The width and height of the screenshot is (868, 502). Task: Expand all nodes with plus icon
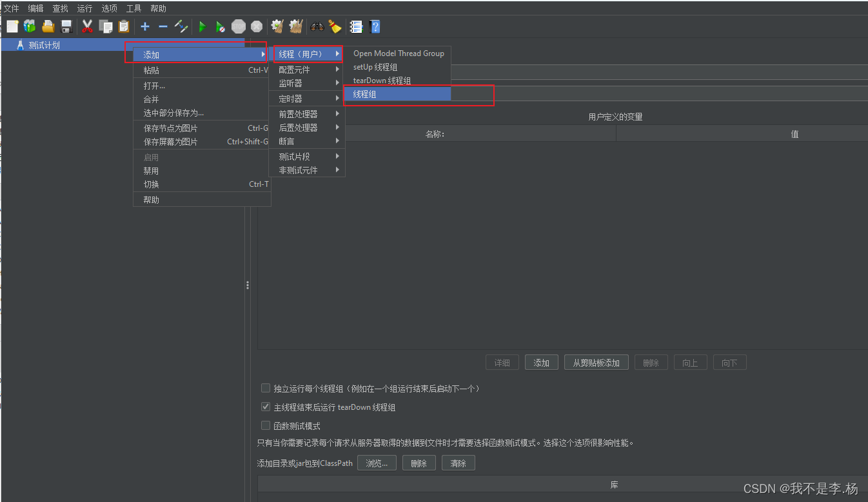click(x=145, y=26)
